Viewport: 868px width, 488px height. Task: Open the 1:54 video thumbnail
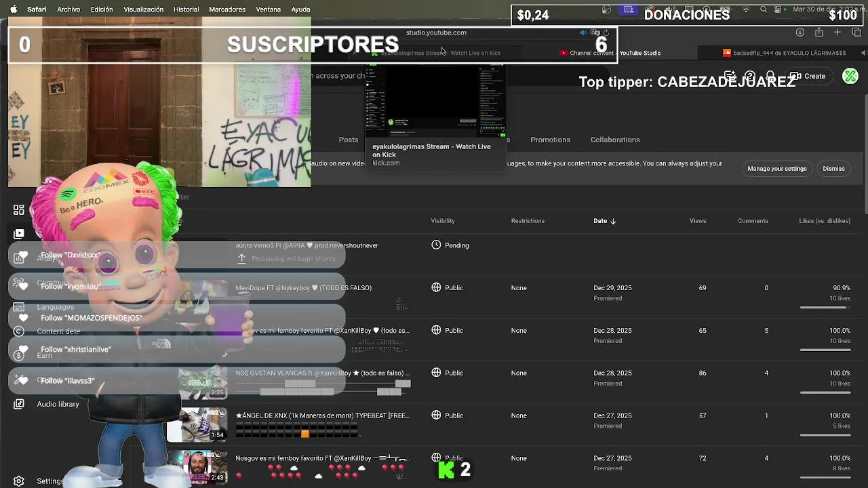coord(197,424)
